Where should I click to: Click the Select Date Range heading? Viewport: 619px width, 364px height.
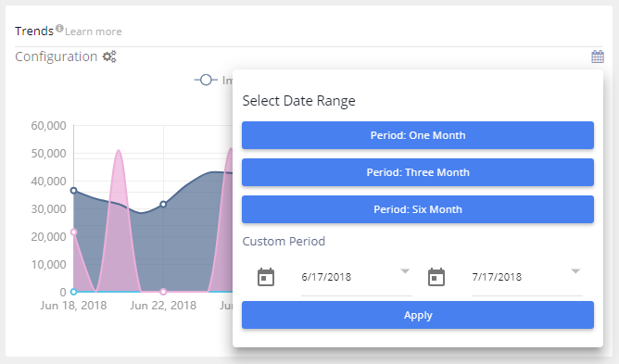coord(298,101)
